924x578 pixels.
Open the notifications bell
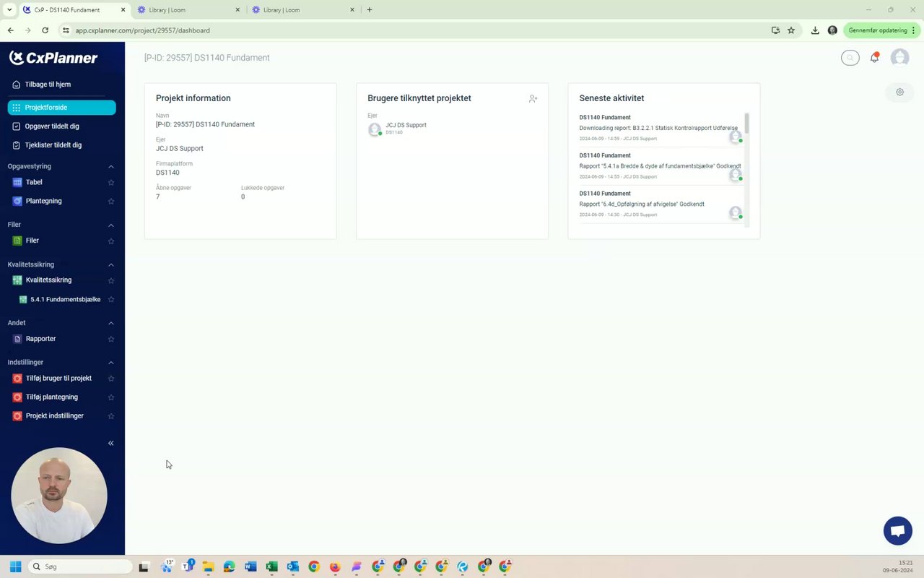coord(874,58)
